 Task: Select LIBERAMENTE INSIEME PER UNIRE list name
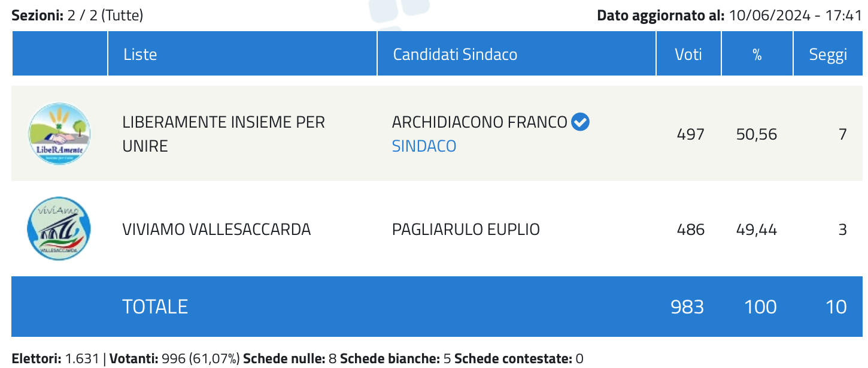pos(223,134)
